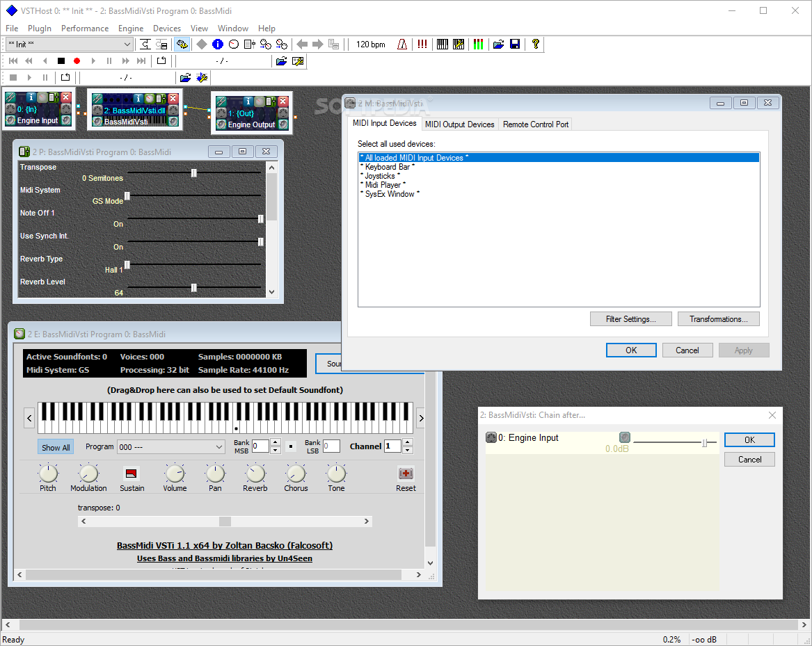Toggle small square button beside Bank MSB
This screenshot has height=646, width=812.
click(x=291, y=446)
